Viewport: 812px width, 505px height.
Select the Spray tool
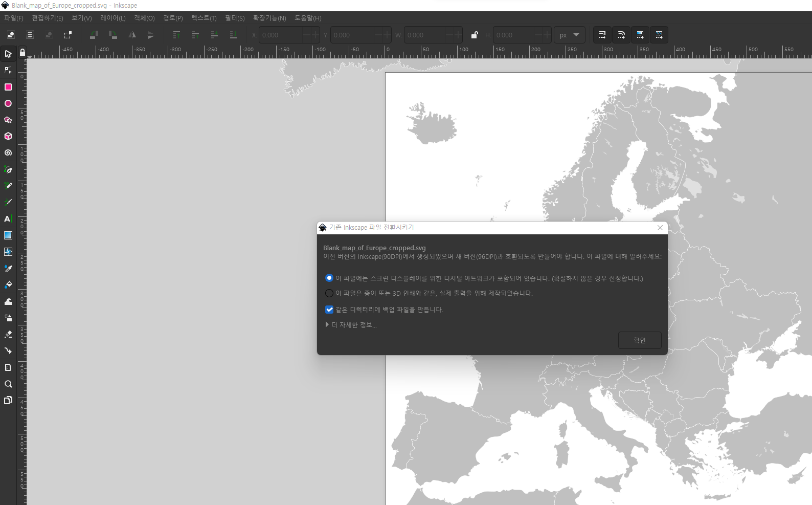tap(8, 318)
